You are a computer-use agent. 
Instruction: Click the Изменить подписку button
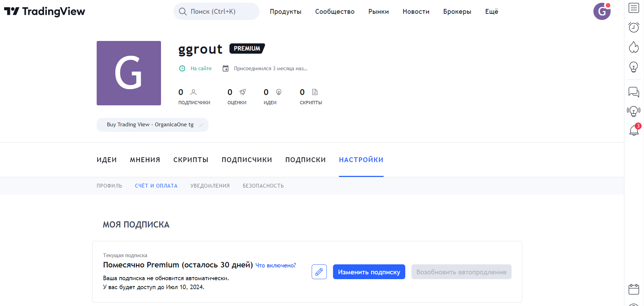(x=369, y=272)
